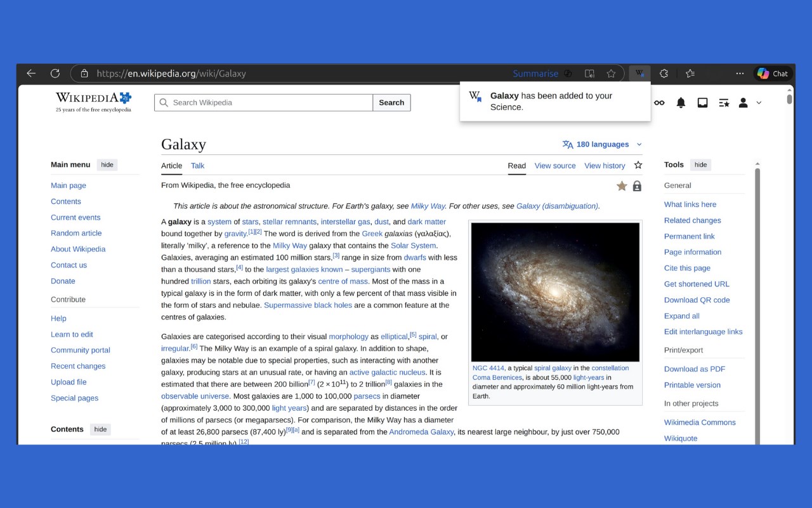The width and height of the screenshot is (812, 508).
Task: Open the Main page link
Action: point(69,185)
